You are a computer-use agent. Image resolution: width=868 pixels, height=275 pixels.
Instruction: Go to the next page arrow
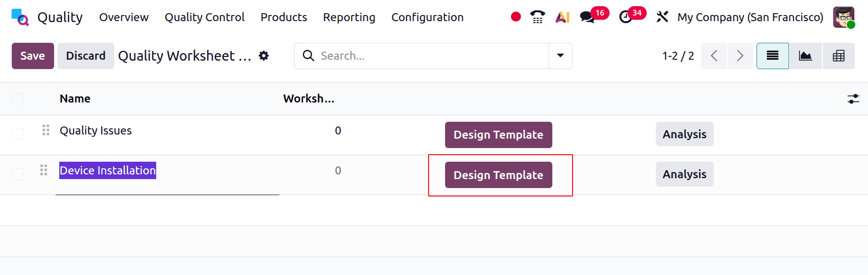(741, 56)
